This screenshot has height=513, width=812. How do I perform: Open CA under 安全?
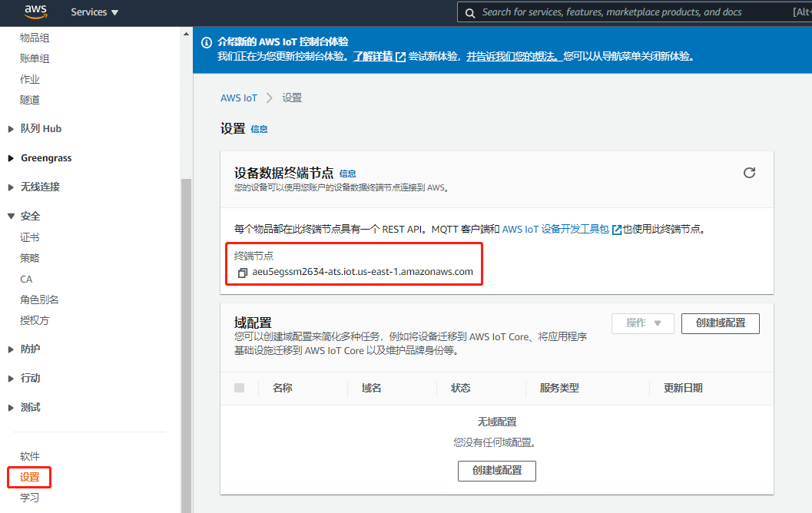point(26,279)
